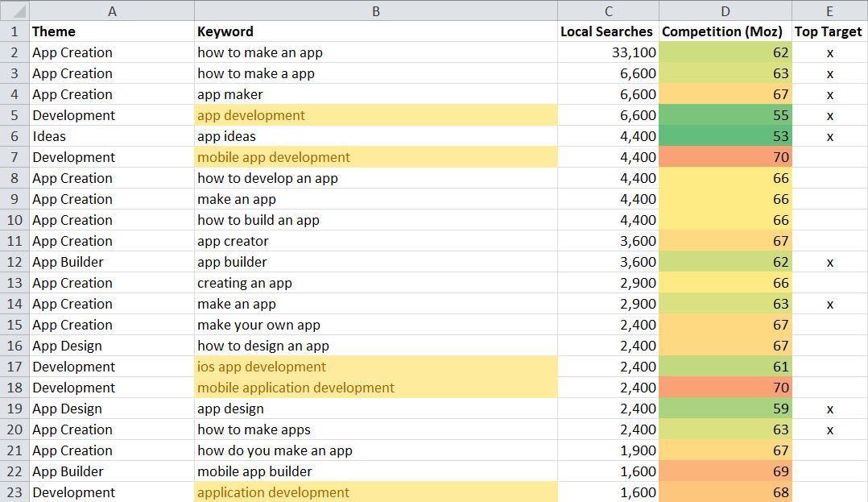
Task: Select the 'app creator' keyword cell
Action: pyautogui.click(x=376, y=241)
